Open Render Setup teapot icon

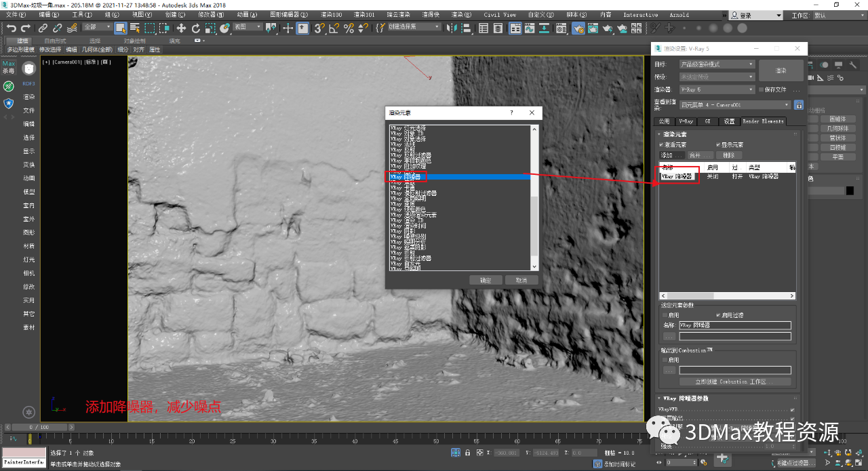[578, 28]
